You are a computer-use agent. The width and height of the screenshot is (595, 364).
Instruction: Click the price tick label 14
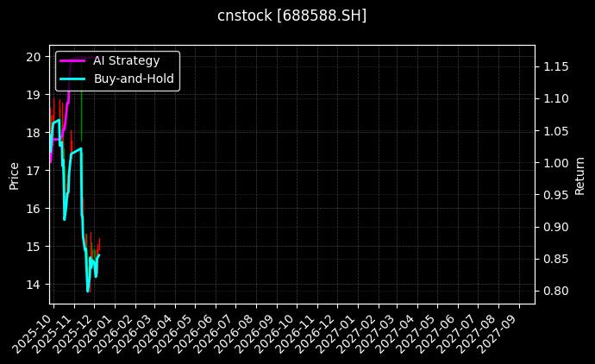click(x=34, y=285)
